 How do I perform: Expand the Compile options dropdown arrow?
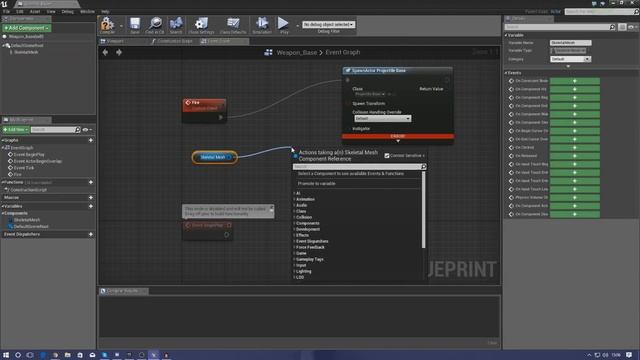tap(121, 26)
